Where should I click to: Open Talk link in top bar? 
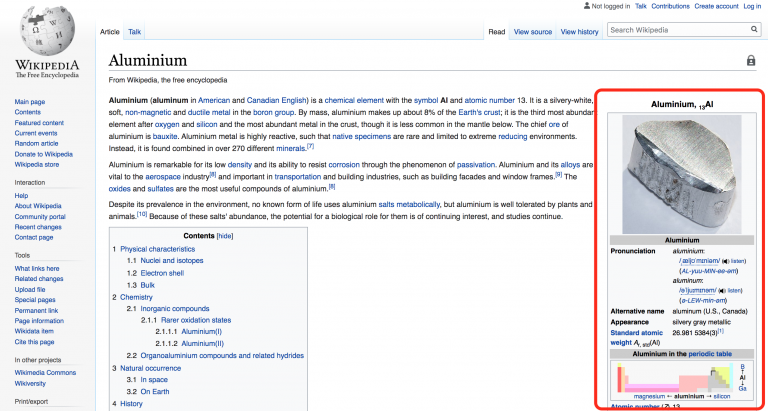pos(641,6)
